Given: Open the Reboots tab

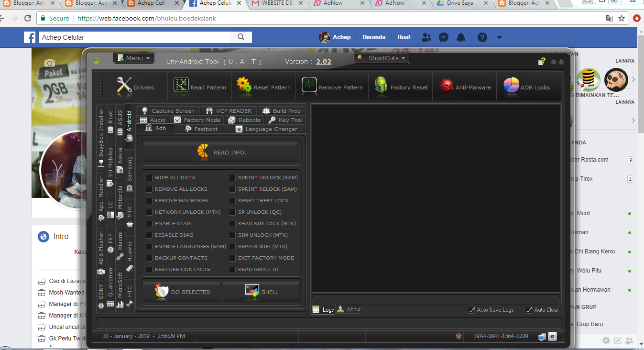Looking at the screenshot, I should 244,120.
